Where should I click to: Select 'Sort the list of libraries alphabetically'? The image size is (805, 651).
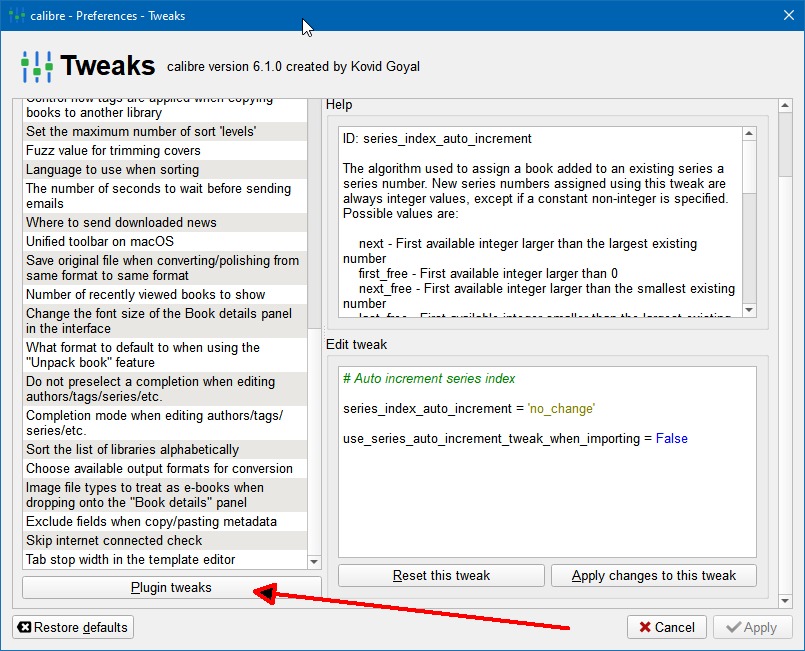165,449
